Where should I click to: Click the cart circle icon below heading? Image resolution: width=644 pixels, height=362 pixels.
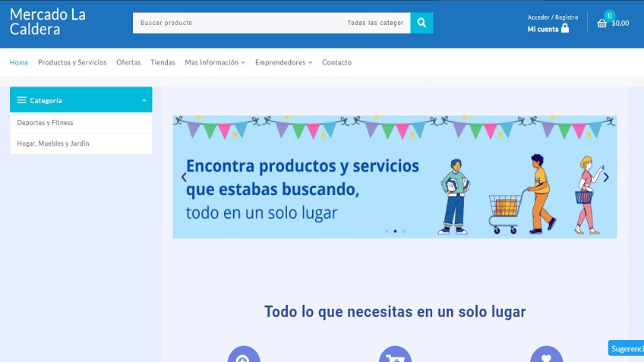click(x=395, y=354)
